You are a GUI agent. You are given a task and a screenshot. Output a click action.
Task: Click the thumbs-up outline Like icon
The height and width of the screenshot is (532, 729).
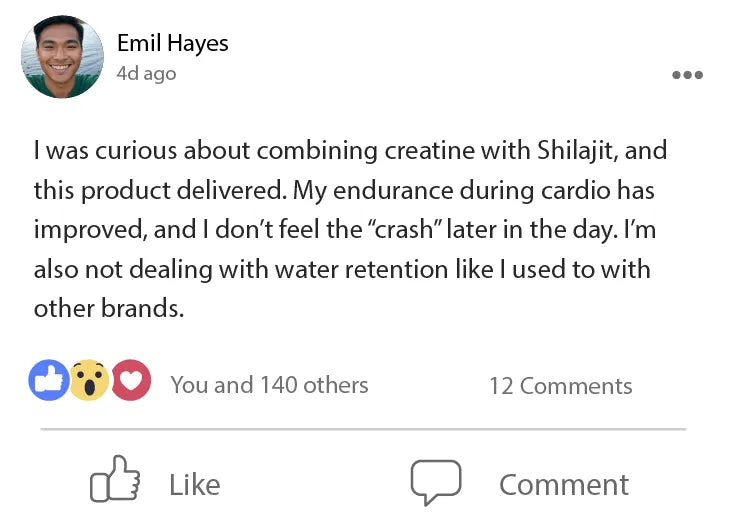(115, 481)
